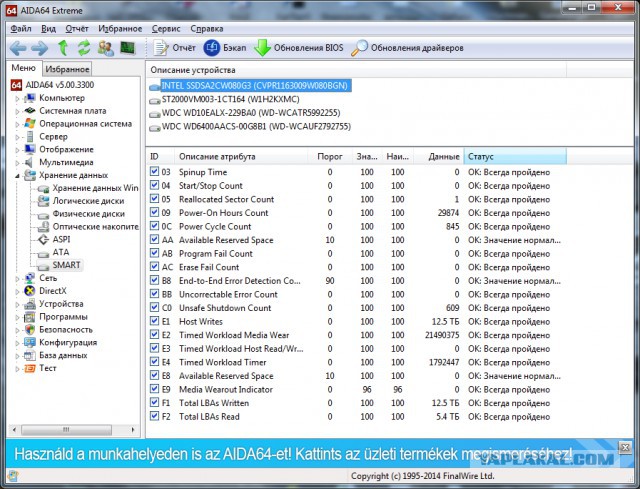
Task: Uncheck the Reallocated Sector Count checkbox
Action: (154, 199)
